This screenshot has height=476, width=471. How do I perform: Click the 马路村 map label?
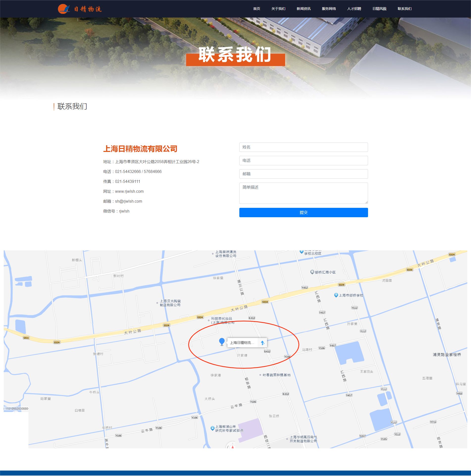pyautogui.click(x=307, y=350)
